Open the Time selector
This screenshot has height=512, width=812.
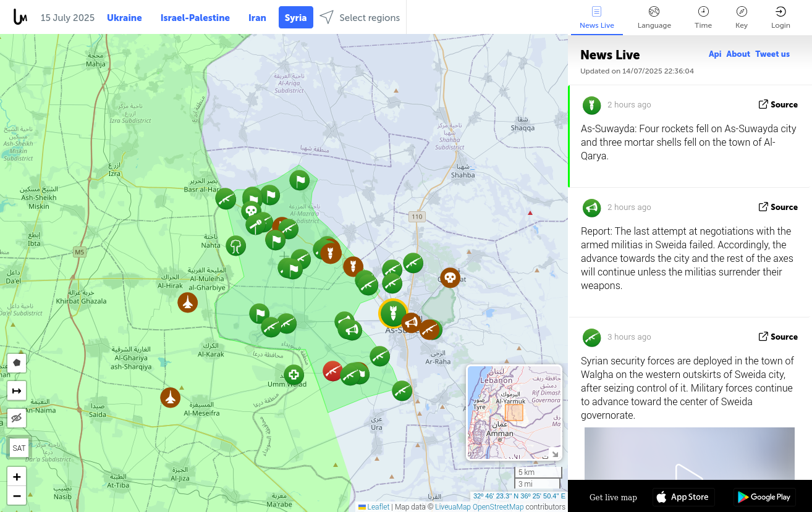coord(703,17)
